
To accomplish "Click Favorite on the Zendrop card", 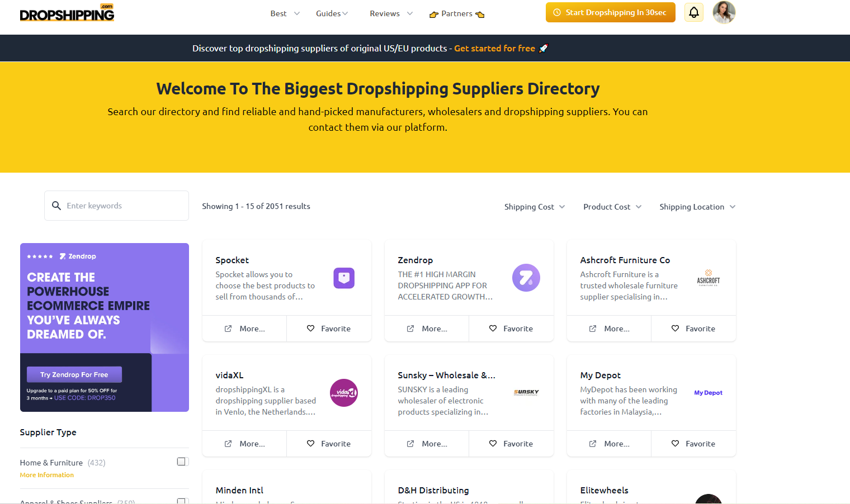I will click(511, 329).
